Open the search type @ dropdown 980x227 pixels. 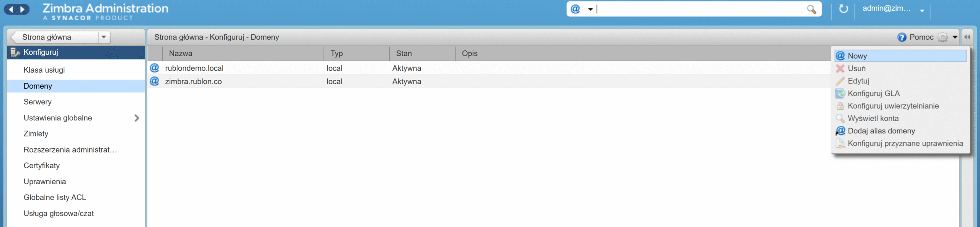pyautogui.click(x=581, y=9)
